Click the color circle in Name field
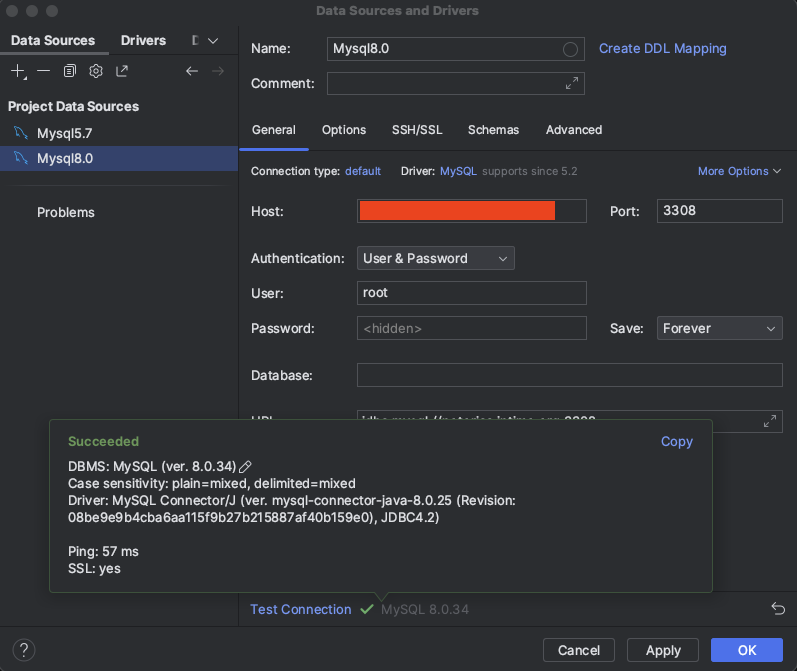 570,49
